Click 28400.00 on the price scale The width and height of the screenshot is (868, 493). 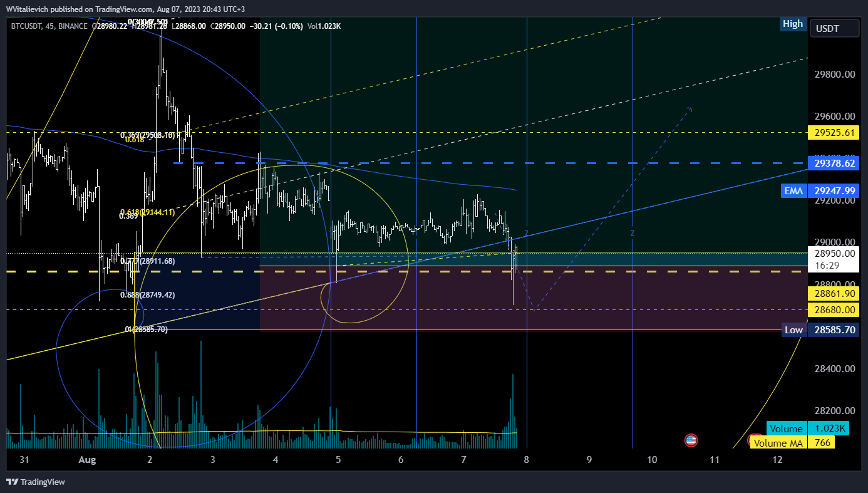click(836, 368)
